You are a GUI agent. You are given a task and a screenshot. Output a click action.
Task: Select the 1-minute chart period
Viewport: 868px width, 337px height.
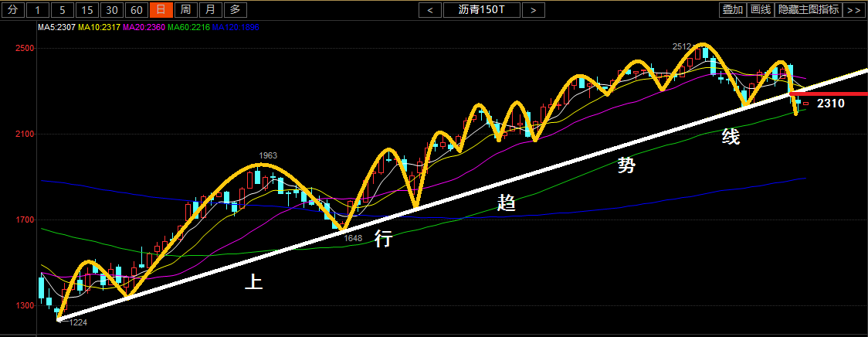tap(40, 10)
